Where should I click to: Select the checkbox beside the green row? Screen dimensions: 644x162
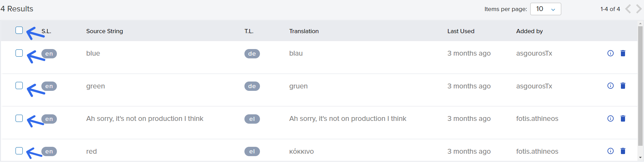click(x=19, y=86)
